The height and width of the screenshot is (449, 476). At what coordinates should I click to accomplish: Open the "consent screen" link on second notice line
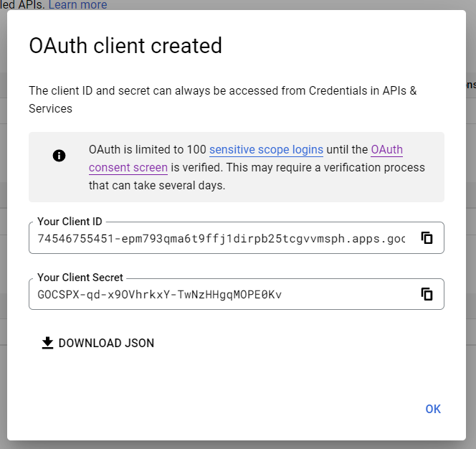[128, 168]
